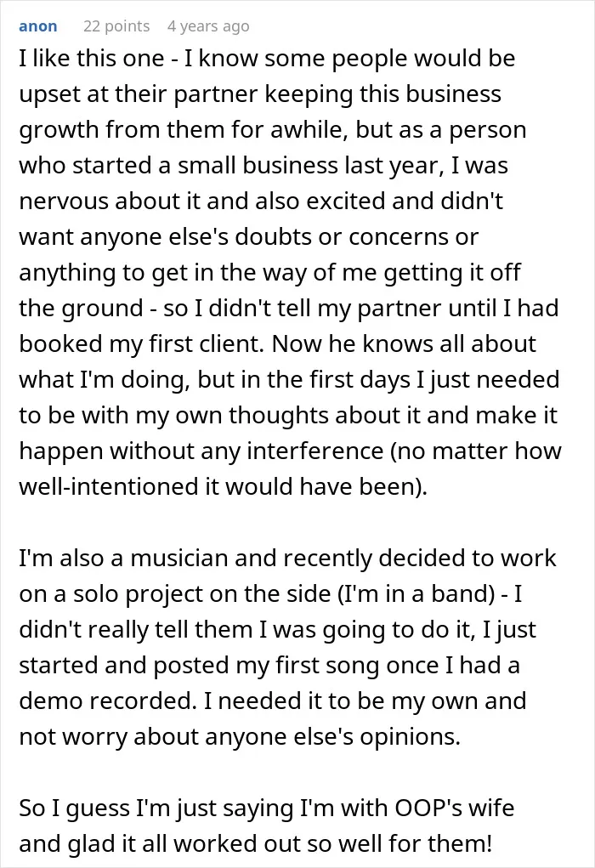Screen dimensions: 595x868
Task: Open the anon username profile link
Action: [x=37, y=26]
